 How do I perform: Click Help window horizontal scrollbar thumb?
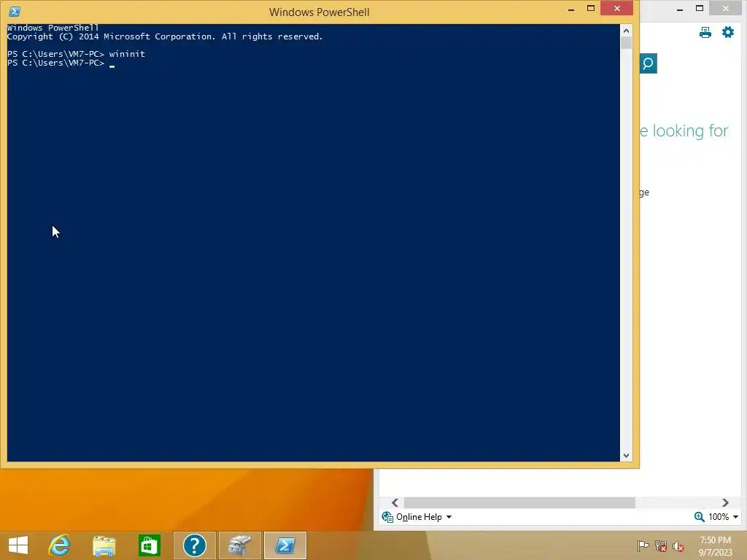[519, 502]
